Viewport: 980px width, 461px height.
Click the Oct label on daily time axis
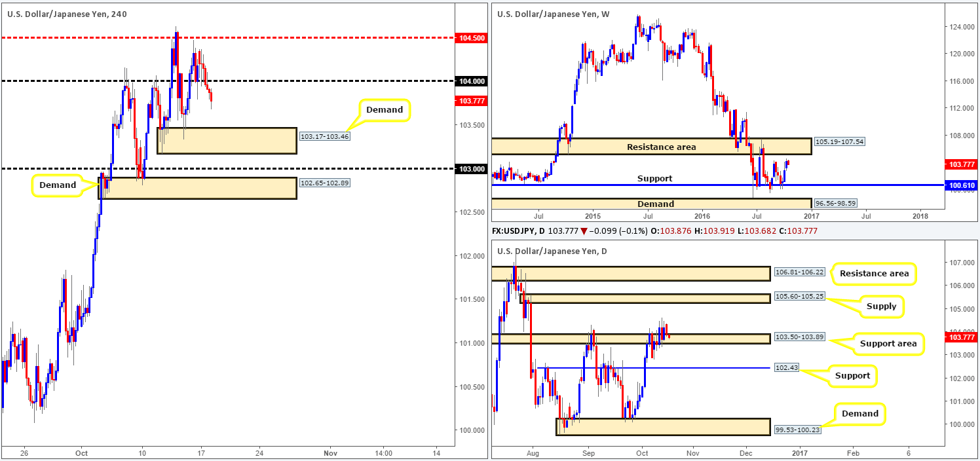pos(641,452)
